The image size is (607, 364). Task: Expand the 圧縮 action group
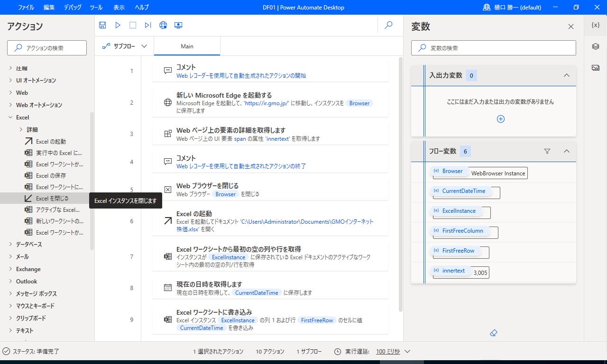click(10, 68)
